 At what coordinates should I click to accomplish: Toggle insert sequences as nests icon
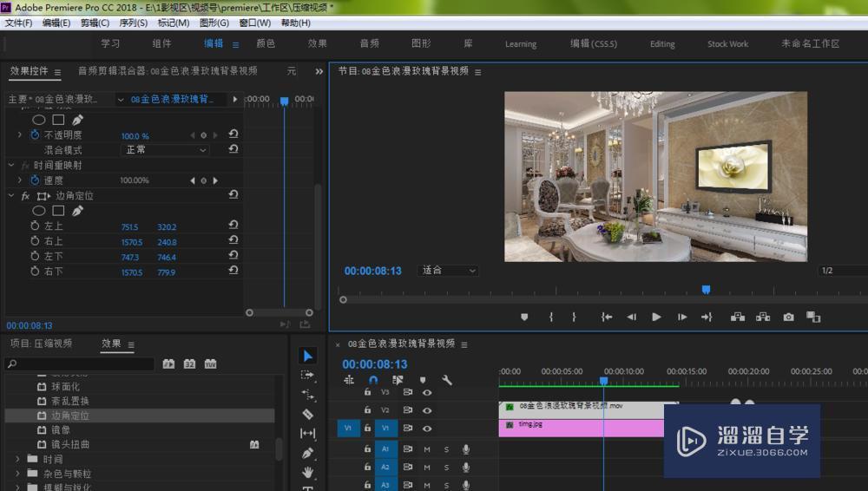pyautogui.click(x=349, y=380)
